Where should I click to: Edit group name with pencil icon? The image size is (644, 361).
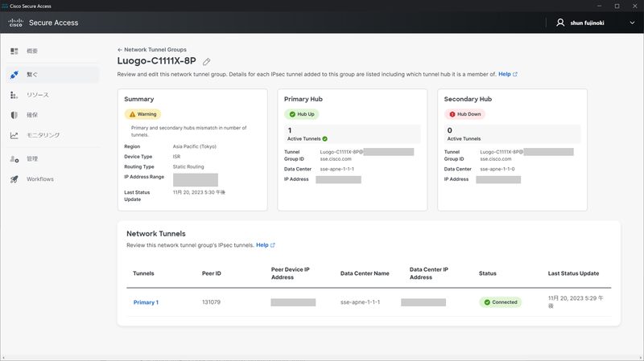tap(207, 62)
